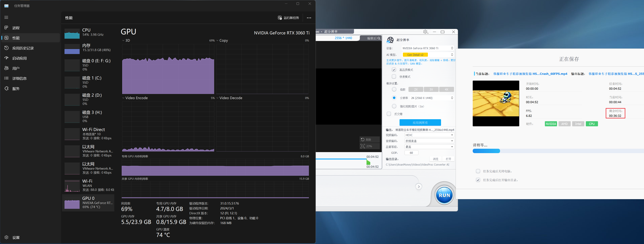
Task: Select 磁盘 2 (D:) entry
Action: [x=88, y=99]
